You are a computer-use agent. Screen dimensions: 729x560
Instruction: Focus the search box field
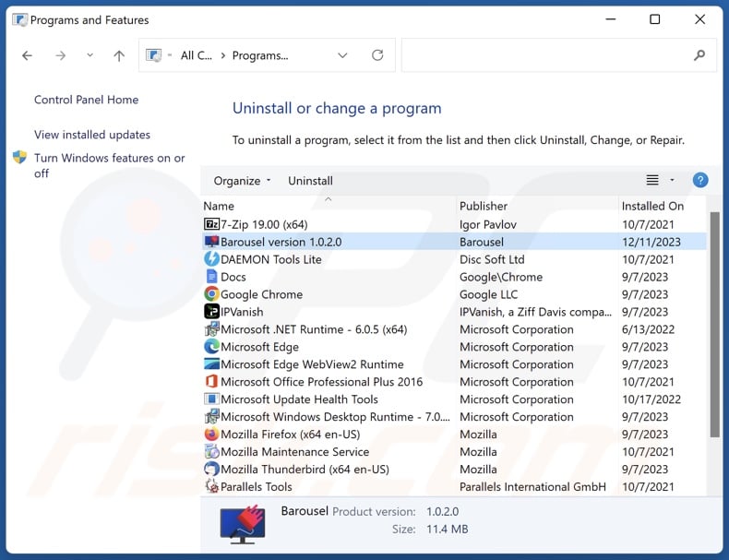tap(559, 55)
